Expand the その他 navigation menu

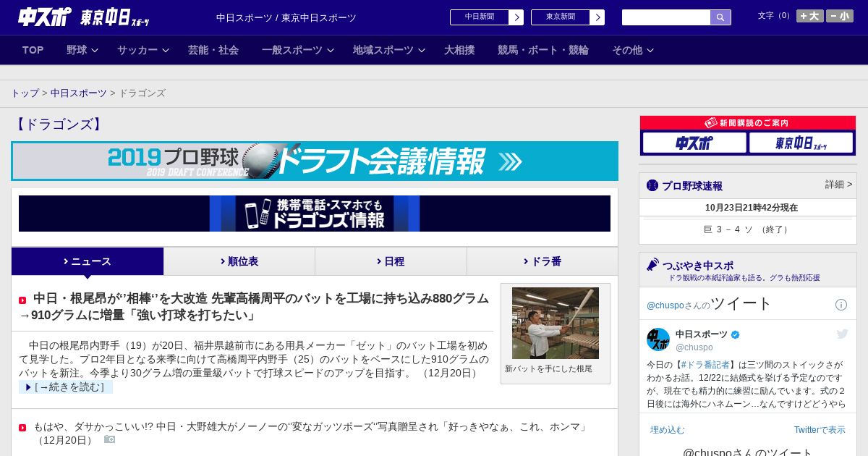pyautogui.click(x=633, y=50)
